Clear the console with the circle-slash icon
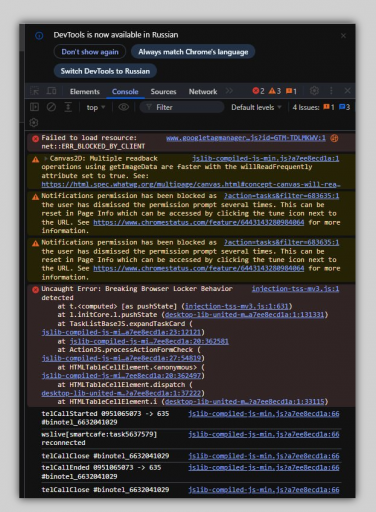This screenshot has height=512, width=376. (51, 107)
